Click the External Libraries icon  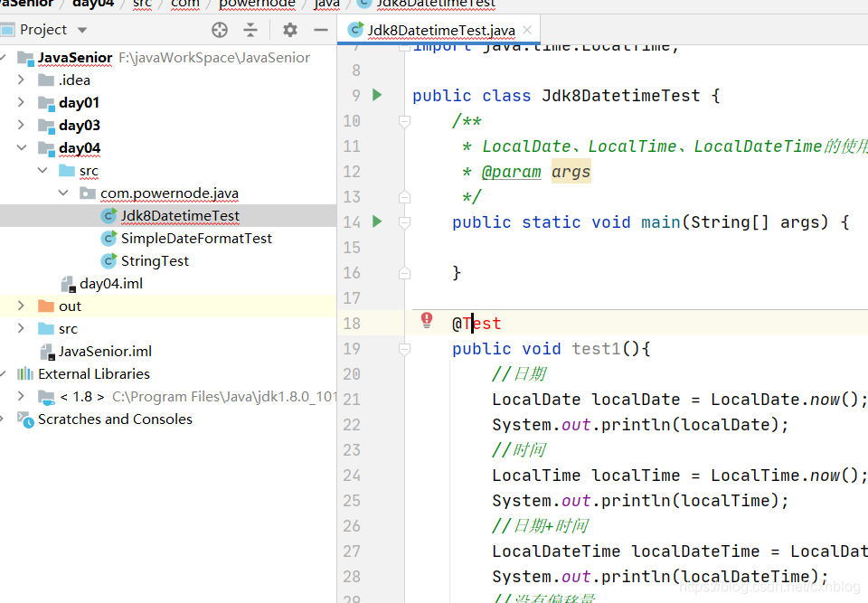[25, 373]
